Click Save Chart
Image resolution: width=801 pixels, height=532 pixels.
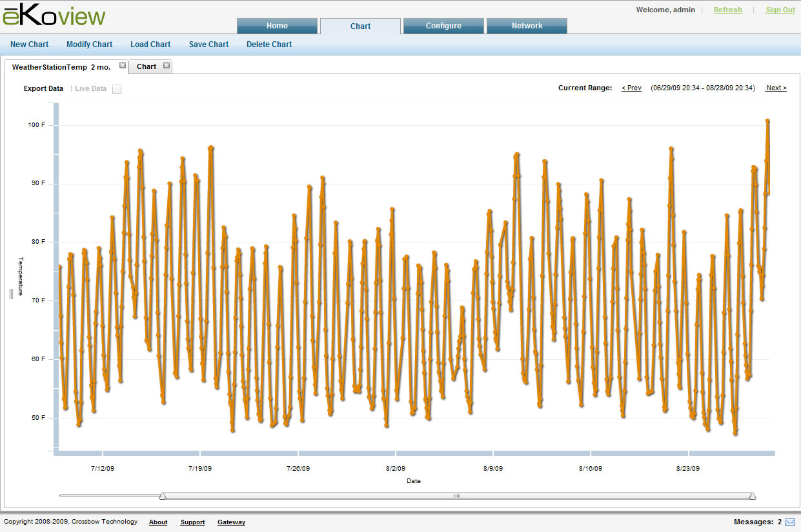(x=208, y=44)
